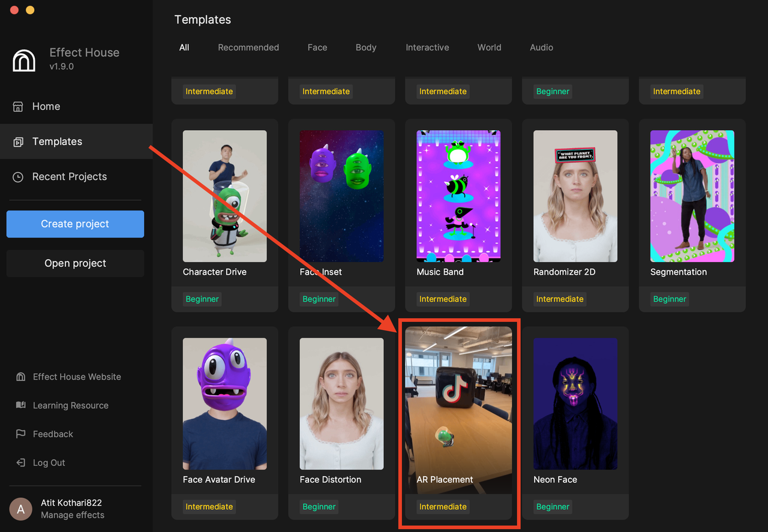Open the Effect House Website link icon
768x532 pixels.
pyautogui.click(x=20, y=377)
